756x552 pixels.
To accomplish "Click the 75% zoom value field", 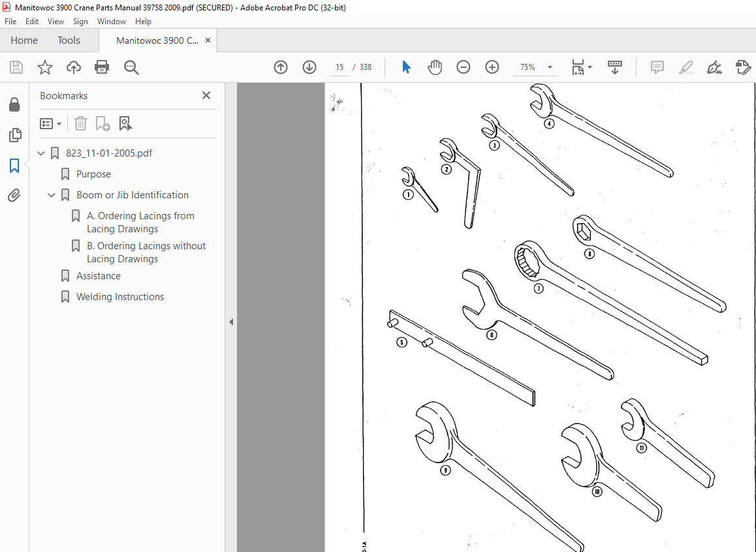I will coord(528,67).
